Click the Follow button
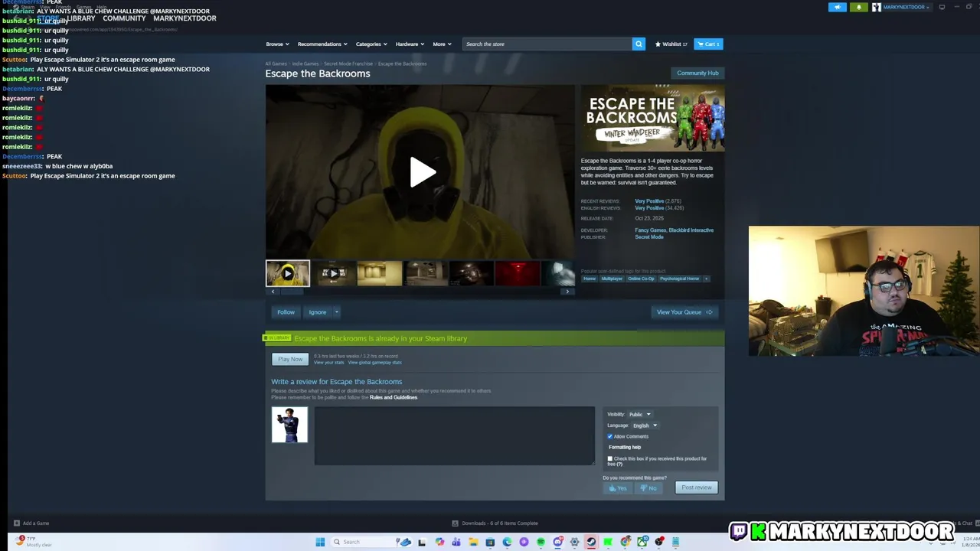This screenshot has width=980, height=551. 286,312
